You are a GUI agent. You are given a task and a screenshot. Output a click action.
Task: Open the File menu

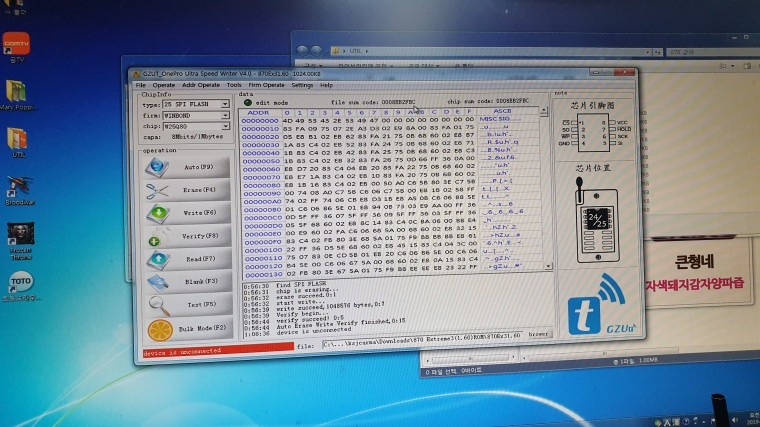pos(141,85)
